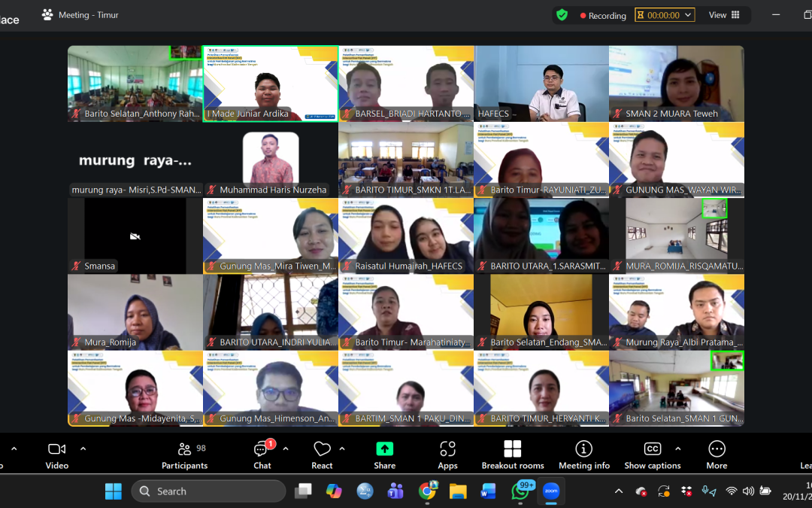The width and height of the screenshot is (812, 508).
Task: Select Murung Raya_Albi Pratama video tile
Action: (x=677, y=312)
